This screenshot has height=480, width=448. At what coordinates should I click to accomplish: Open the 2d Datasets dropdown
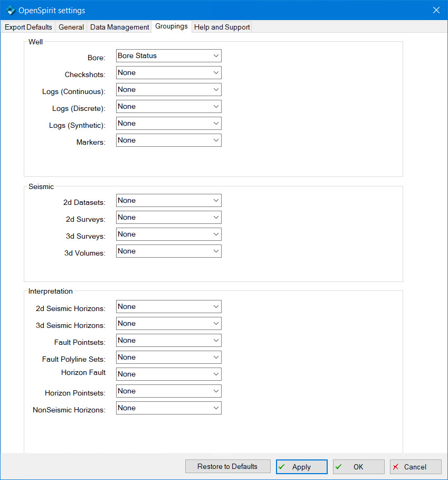[168, 200]
